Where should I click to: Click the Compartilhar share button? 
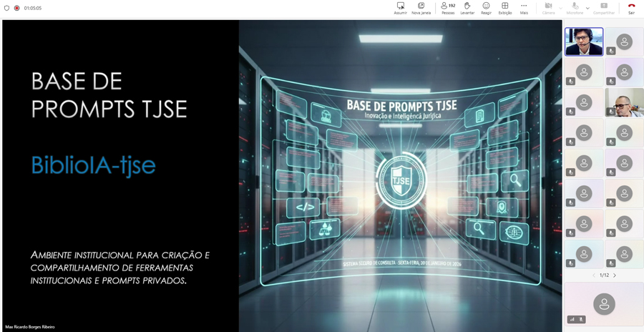604,8
